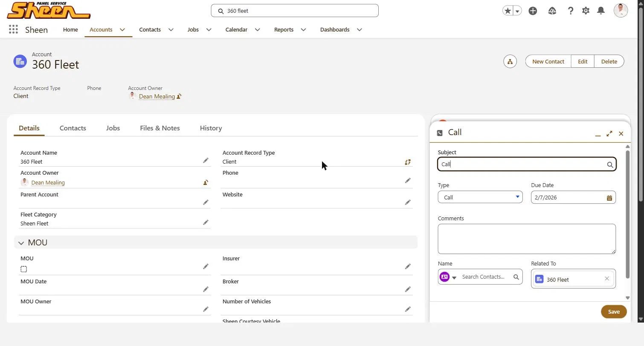Image resolution: width=644 pixels, height=346 pixels.
Task: Edit the Account Name pencil icon
Action: pyautogui.click(x=206, y=160)
